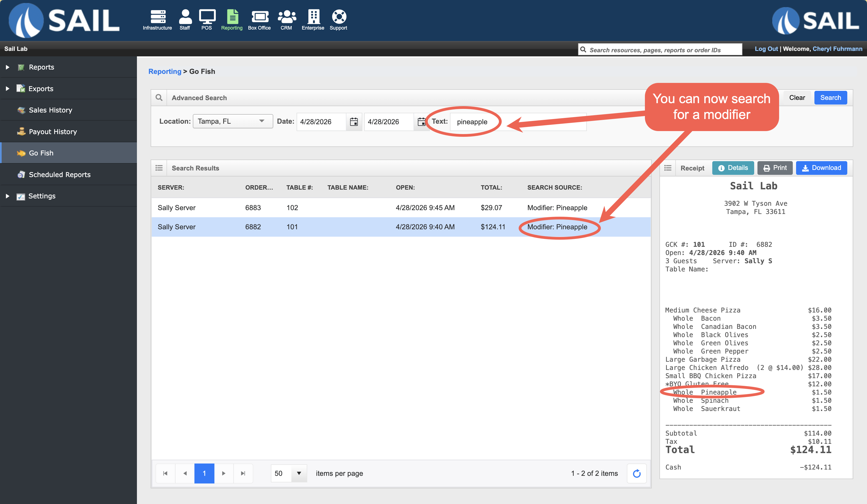Open the Staff module icon
Screen dimensions: 867x504
point(185,16)
